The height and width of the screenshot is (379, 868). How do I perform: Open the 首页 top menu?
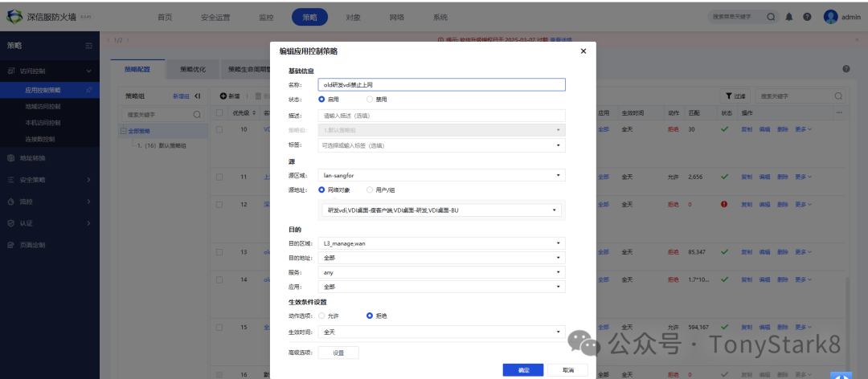165,17
